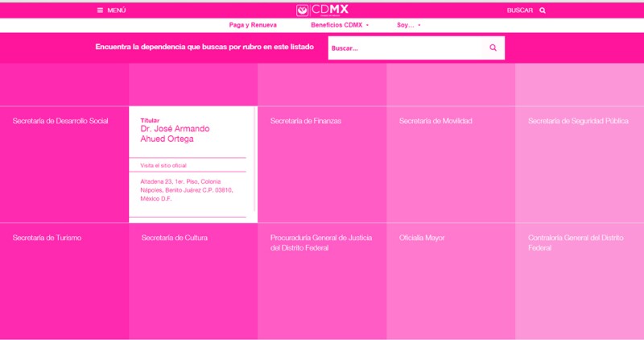This screenshot has height=340, width=644.
Task: Open Paga y Renueva
Action: [x=253, y=25]
